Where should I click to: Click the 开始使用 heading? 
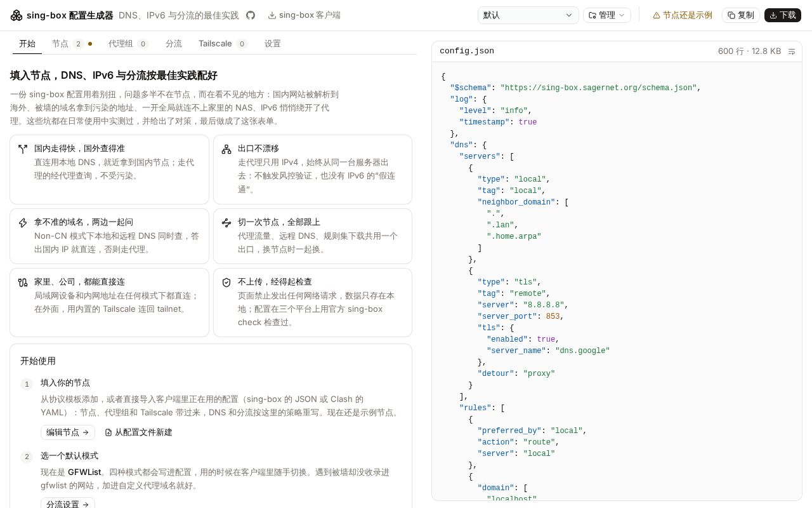coord(38,361)
